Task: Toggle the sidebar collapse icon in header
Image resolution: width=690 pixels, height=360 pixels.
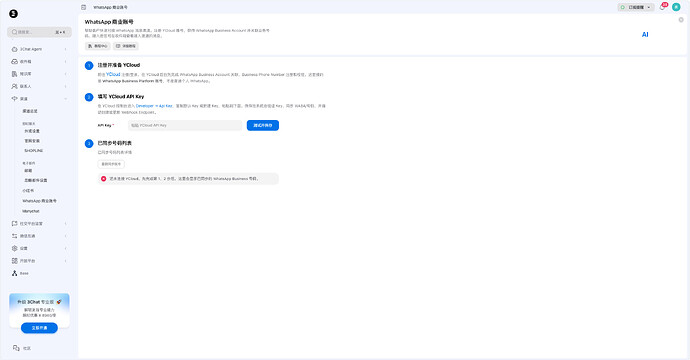Action: (x=84, y=7)
